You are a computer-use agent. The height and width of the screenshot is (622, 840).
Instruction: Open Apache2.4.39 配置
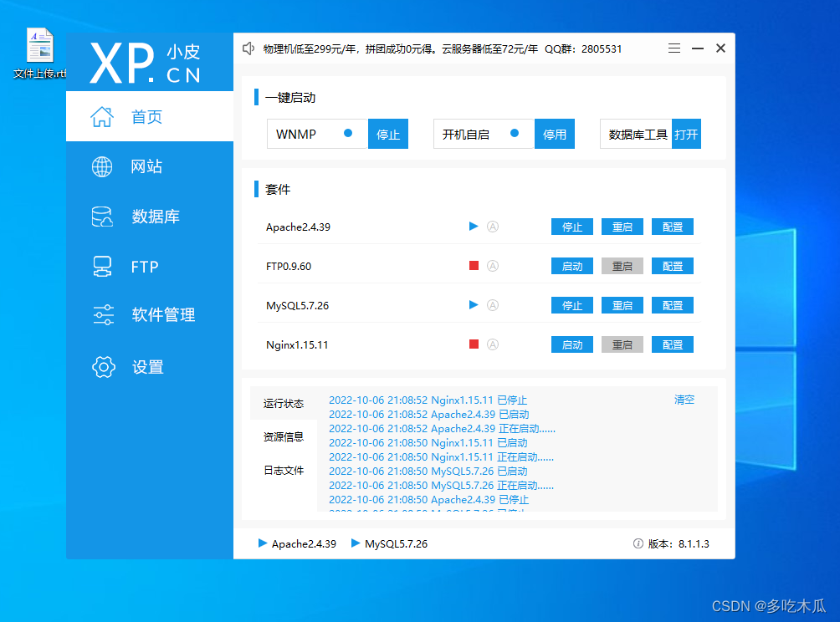pyautogui.click(x=673, y=227)
